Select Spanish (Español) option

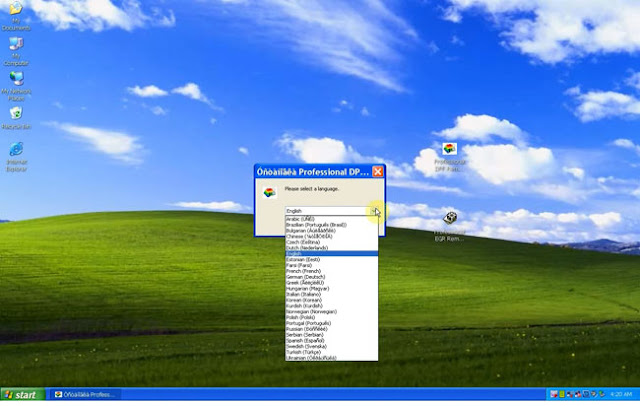point(331,340)
